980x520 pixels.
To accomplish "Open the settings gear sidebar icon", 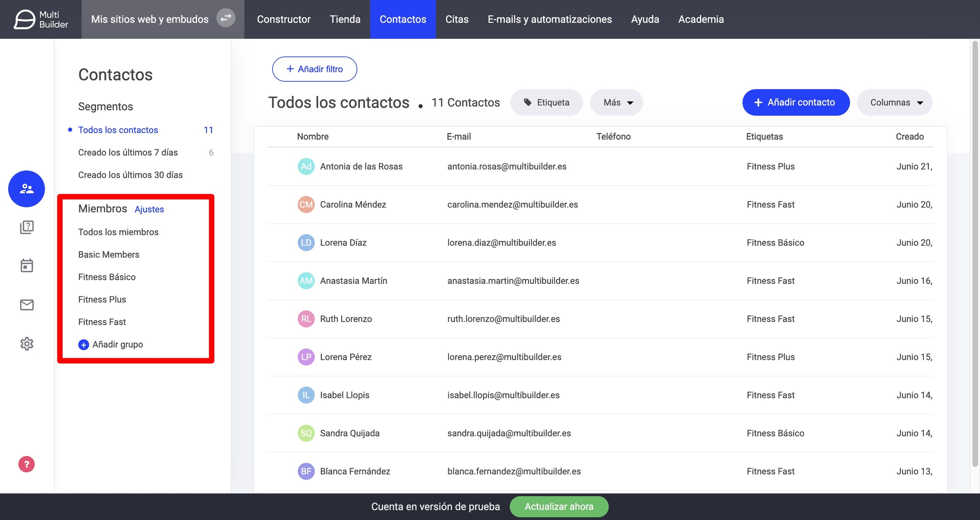I will 26,343.
